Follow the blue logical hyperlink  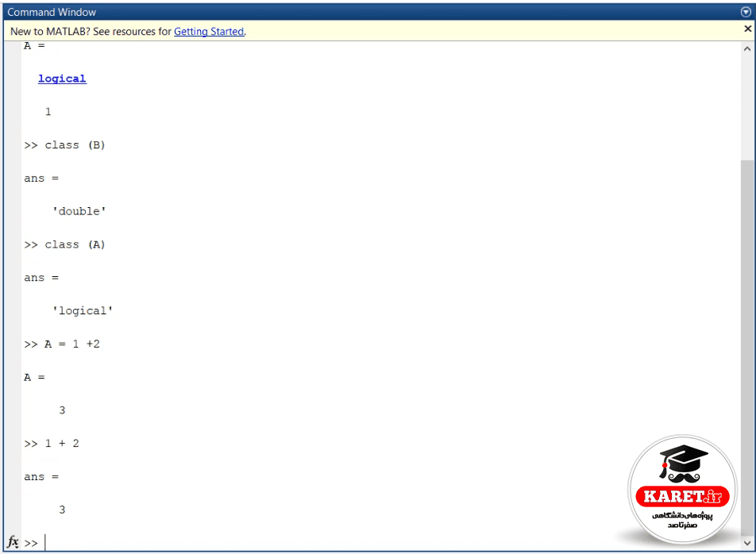tap(62, 79)
